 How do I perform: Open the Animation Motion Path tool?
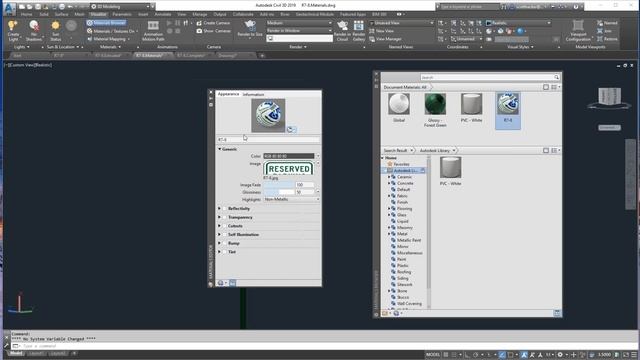click(153, 30)
